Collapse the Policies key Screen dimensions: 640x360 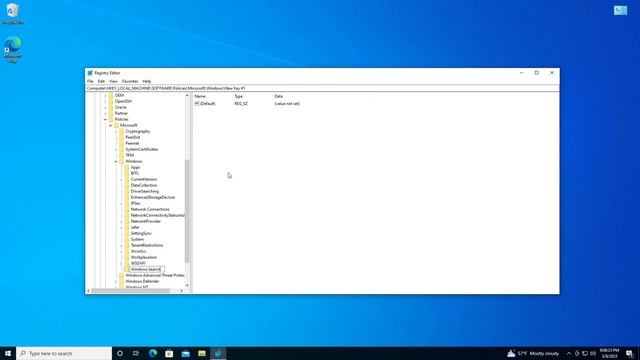(x=105, y=119)
